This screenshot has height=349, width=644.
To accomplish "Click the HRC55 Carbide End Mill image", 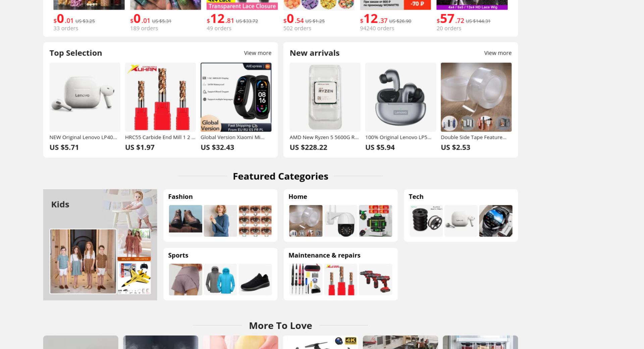I will (160, 97).
